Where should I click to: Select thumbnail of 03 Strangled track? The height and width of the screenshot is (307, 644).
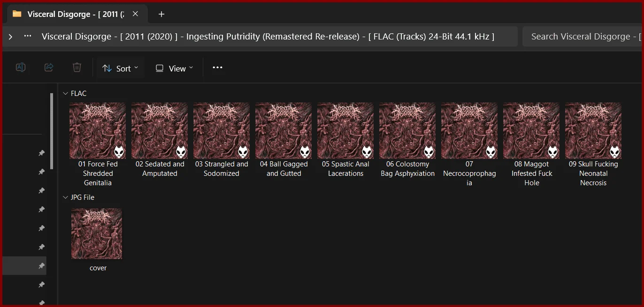click(222, 131)
